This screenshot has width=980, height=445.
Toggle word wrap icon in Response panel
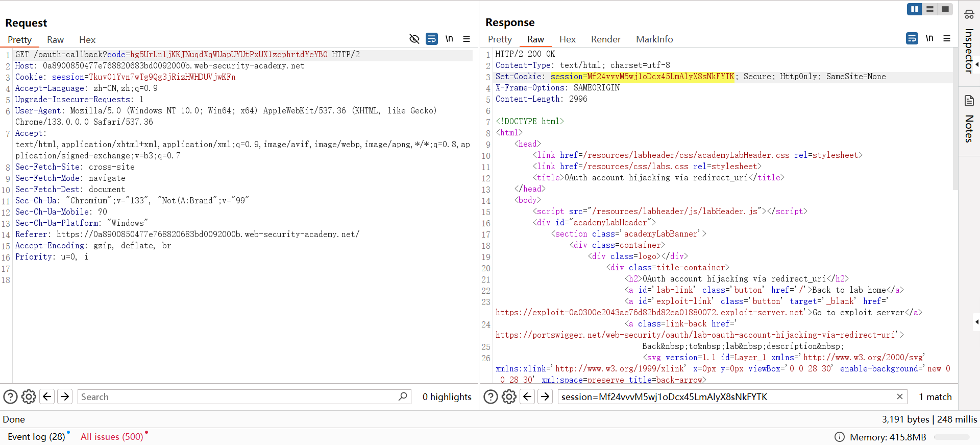coord(912,38)
